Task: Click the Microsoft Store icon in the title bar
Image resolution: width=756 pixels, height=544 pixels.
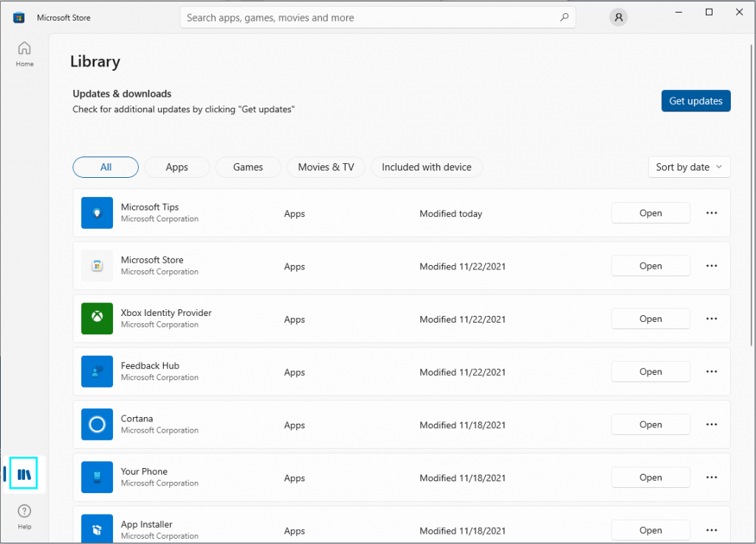Action: click(x=18, y=17)
